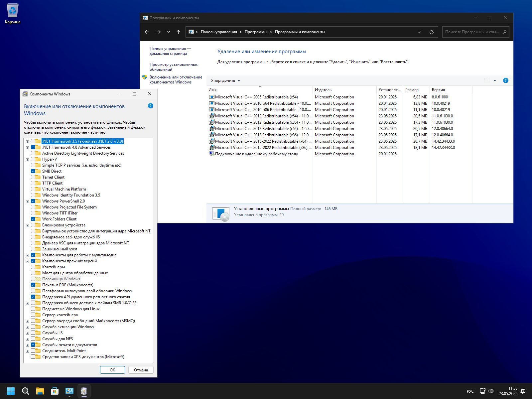
Task: Click Программы breadcrumb in address bar
Action: click(x=256, y=32)
